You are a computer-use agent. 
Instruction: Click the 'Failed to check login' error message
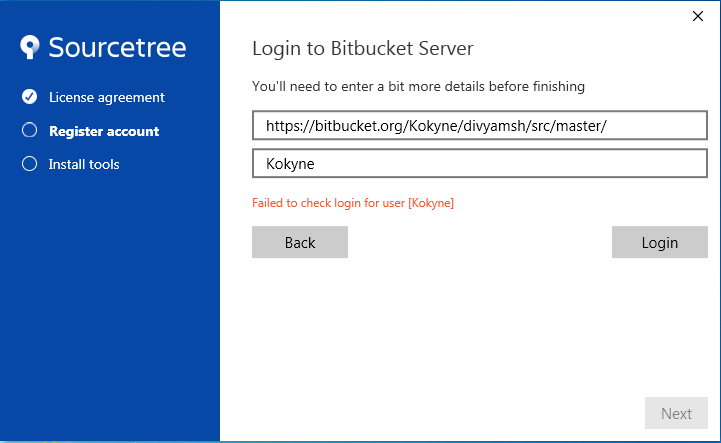[353, 203]
